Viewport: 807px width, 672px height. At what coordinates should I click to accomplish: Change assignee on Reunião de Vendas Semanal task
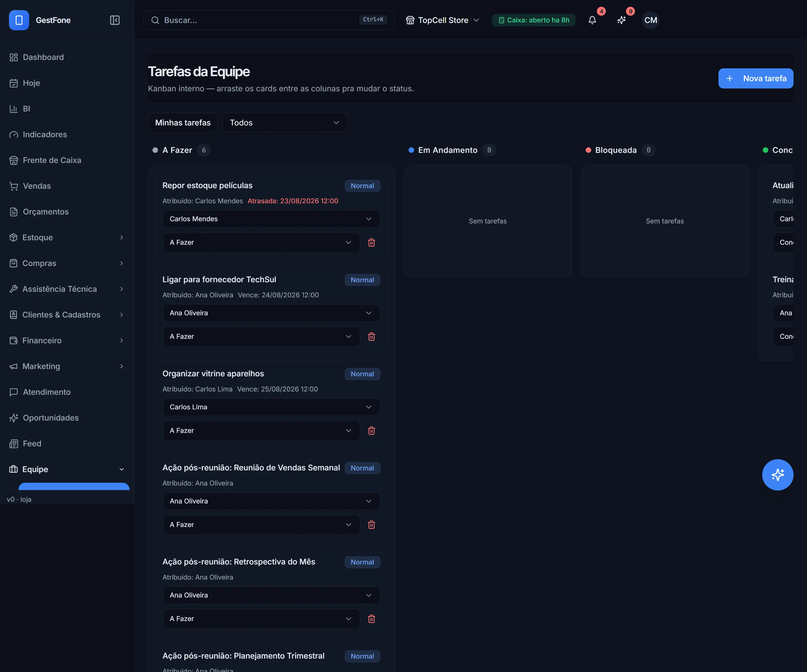pos(271,501)
